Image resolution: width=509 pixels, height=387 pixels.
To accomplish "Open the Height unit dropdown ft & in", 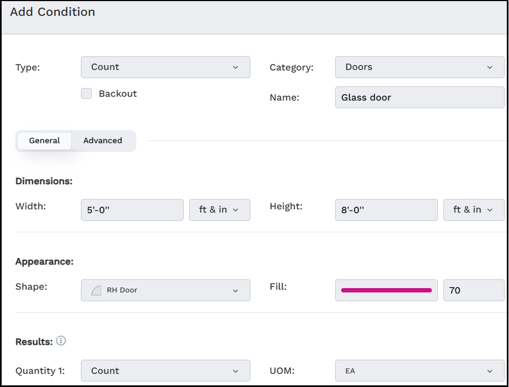I will [473, 210].
